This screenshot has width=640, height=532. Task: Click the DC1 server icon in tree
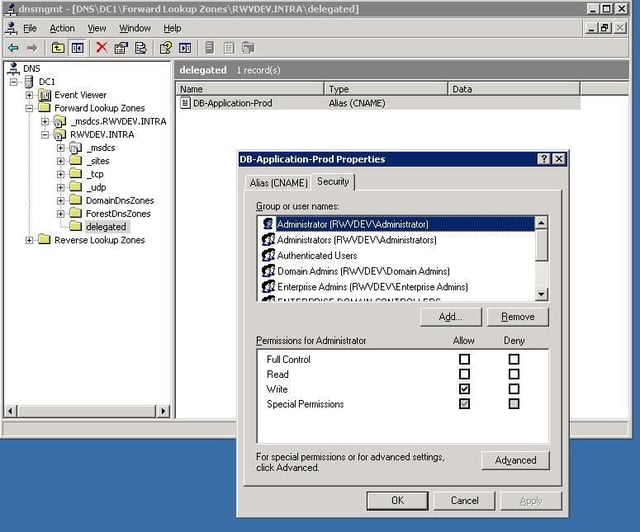tap(29, 82)
